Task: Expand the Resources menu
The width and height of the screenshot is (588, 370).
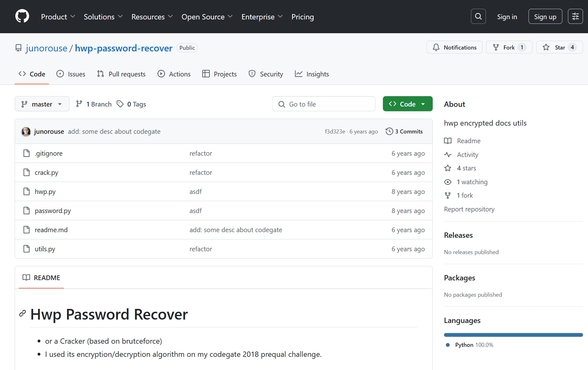Action: 152,17
